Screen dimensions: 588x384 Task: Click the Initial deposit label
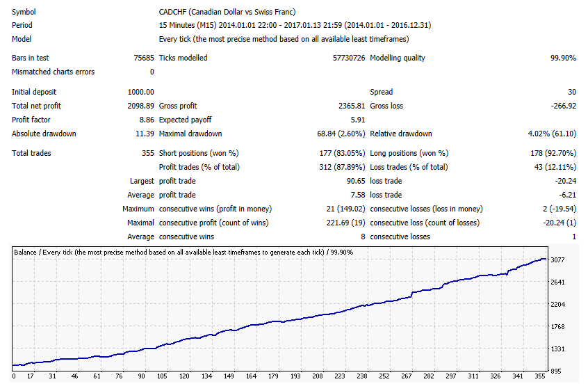(34, 92)
